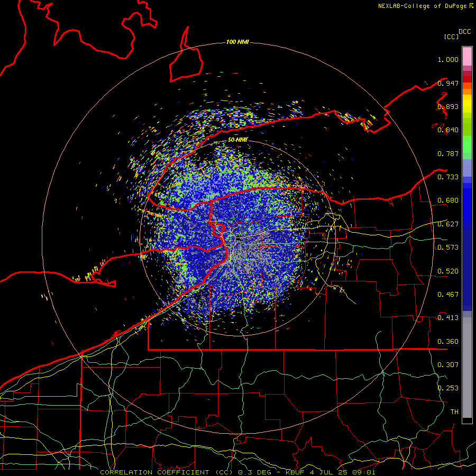Click the 0.520 scale value
This screenshot has width=476, height=476.
click(448, 271)
